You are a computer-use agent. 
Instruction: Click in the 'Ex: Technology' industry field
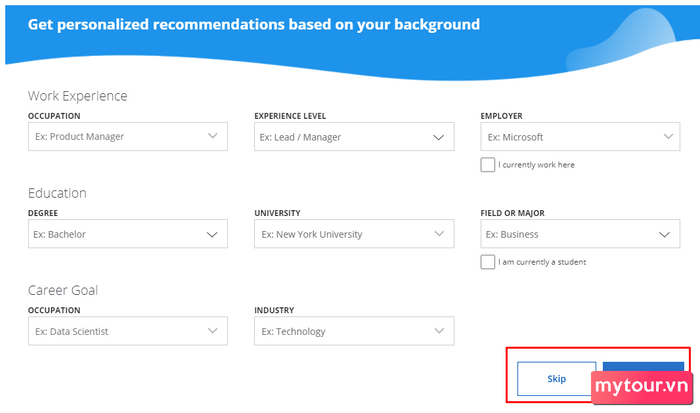tap(354, 331)
